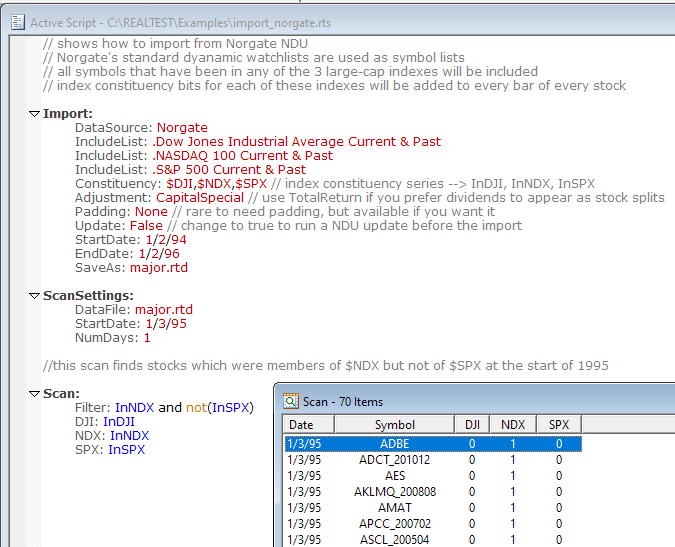This screenshot has height=547, width=675.
Task: Click the SPX column header
Action: [559, 425]
